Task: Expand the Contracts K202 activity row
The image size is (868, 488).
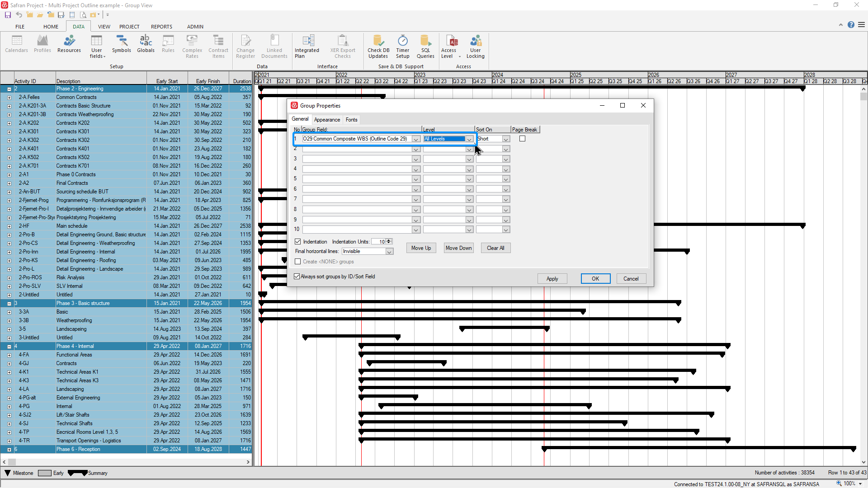Action: click(x=9, y=123)
